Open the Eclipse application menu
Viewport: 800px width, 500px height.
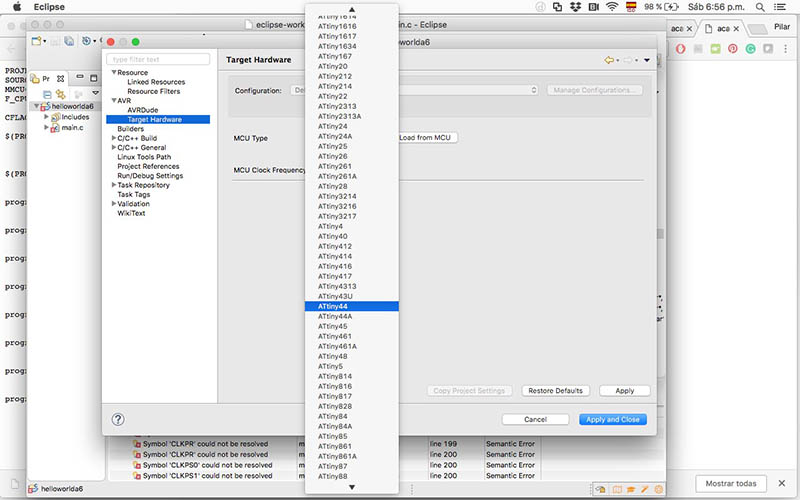pos(49,7)
